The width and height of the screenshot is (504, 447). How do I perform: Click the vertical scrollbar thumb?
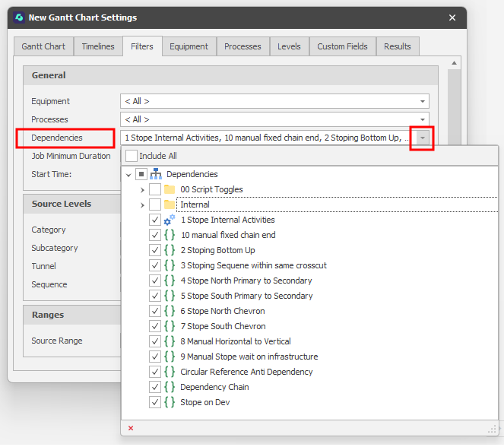coord(454,106)
